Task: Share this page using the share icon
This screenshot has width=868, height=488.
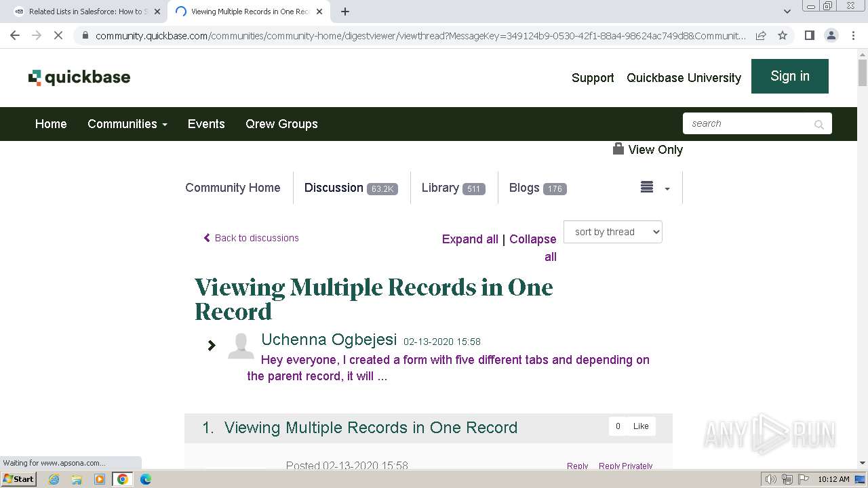Action: pyautogui.click(x=761, y=35)
